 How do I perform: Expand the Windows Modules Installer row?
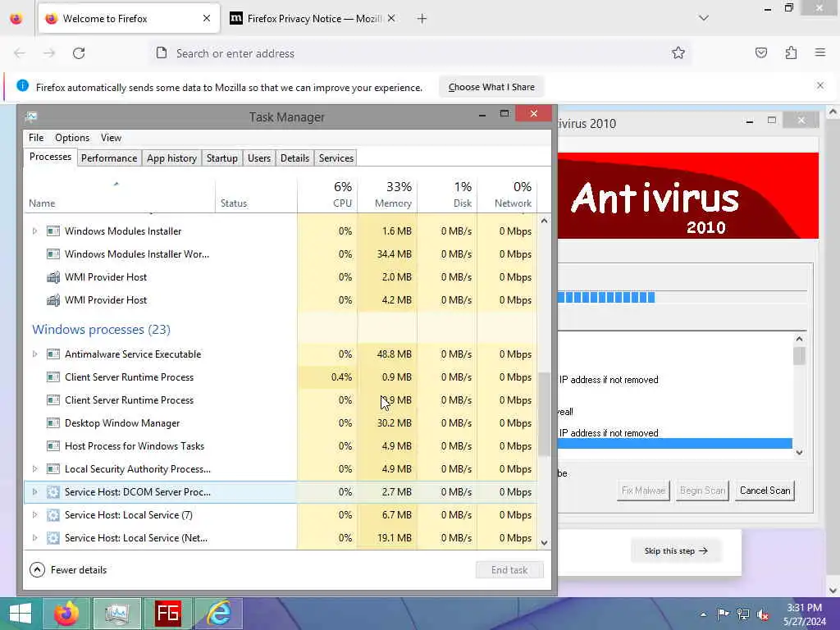(x=34, y=231)
